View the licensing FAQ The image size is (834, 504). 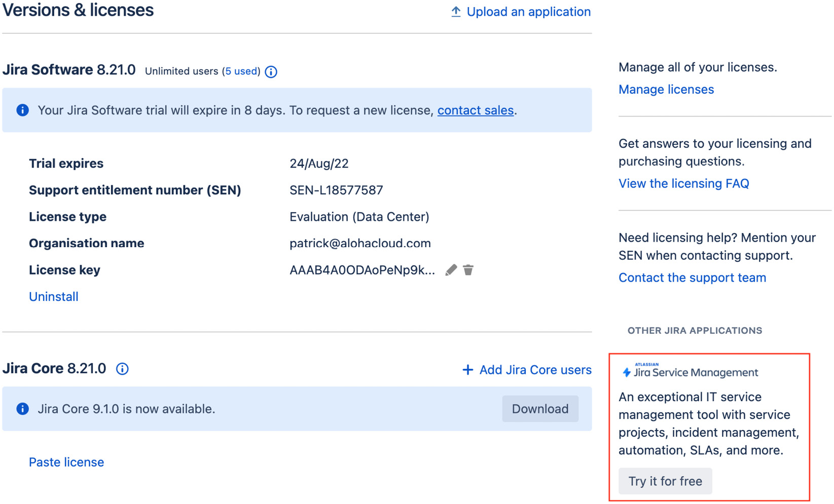point(683,183)
